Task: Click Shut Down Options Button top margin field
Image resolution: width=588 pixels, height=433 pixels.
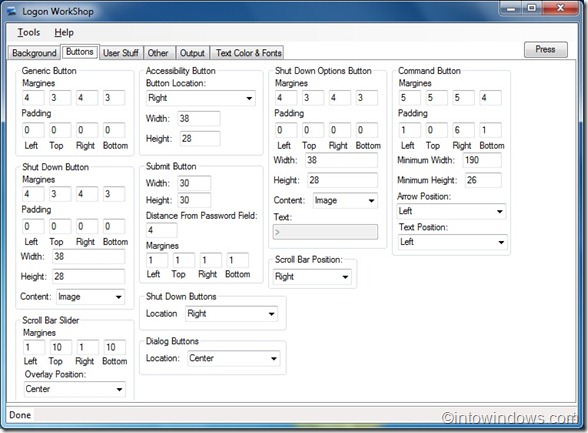Action: (313, 98)
